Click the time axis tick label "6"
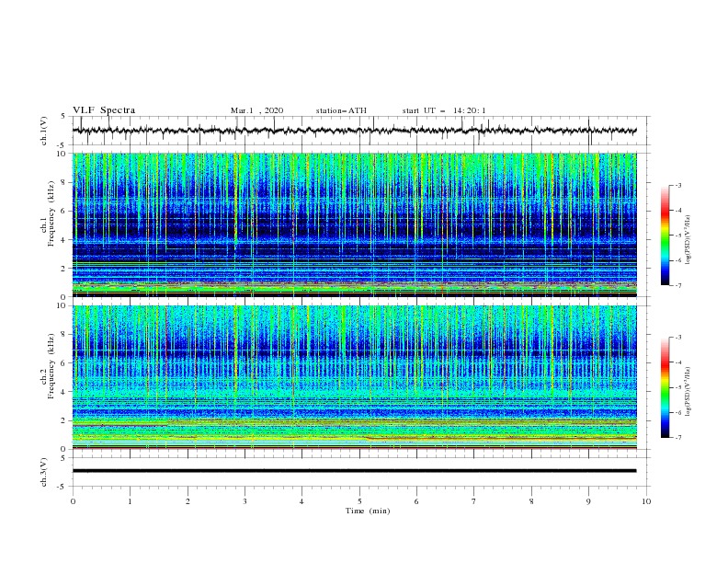This screenshot has height=563, width=728. click(x=416, y=501)
